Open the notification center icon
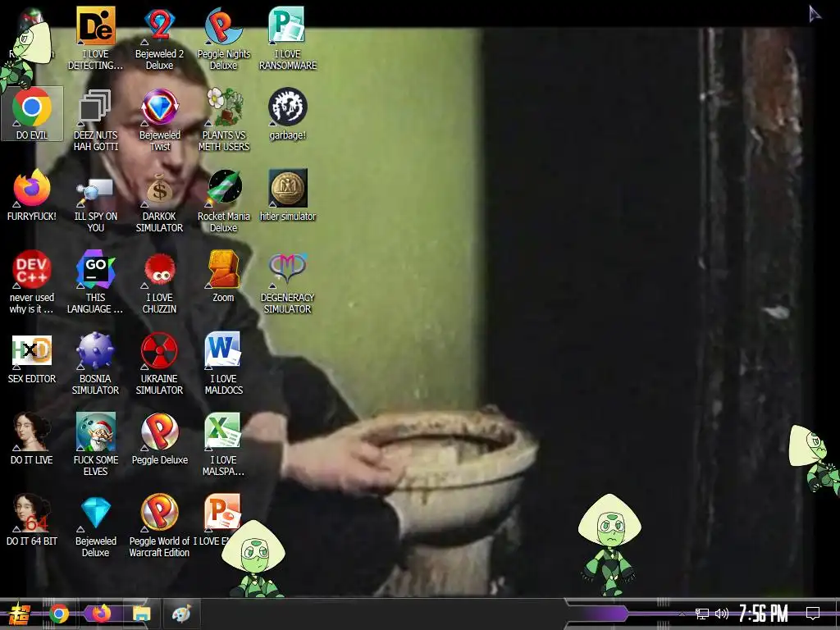 (x=813, y=614)
